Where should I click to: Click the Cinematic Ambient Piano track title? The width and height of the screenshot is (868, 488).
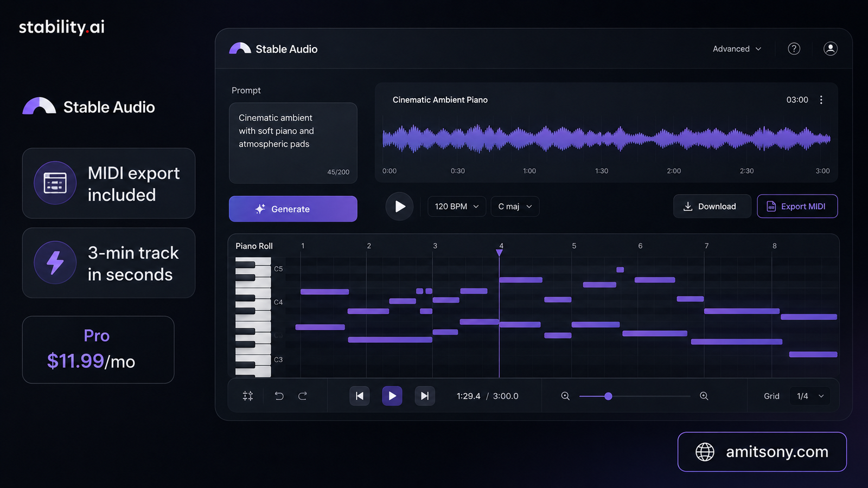[x=440, y=100]
